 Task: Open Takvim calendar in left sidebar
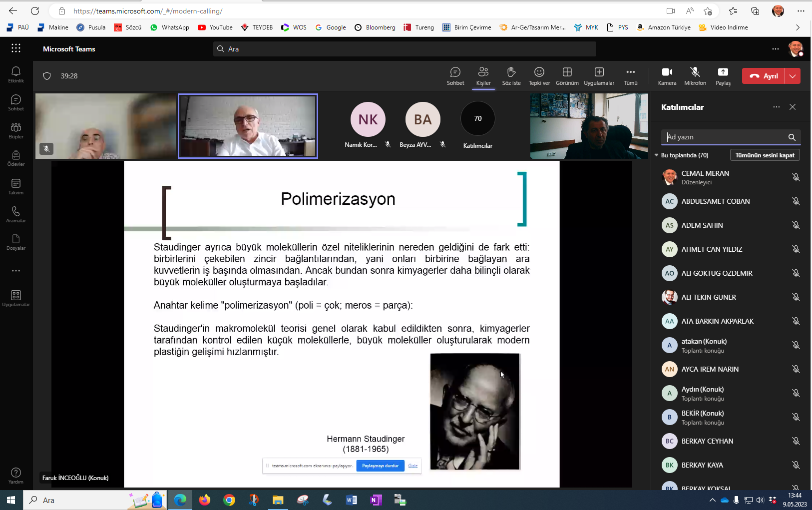pyautogui.click(x=16, y=186)
